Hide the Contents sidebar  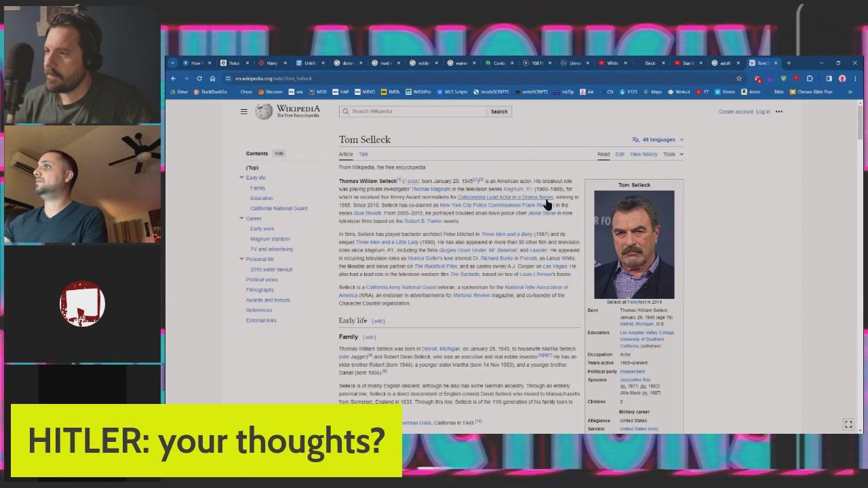tap(279, 153)
